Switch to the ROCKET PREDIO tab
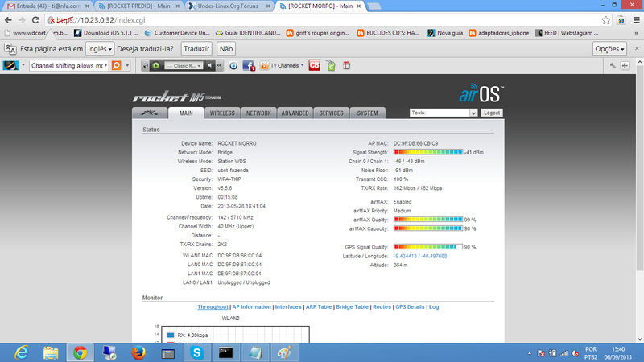The image size is (644, 362). coord(139,6)
